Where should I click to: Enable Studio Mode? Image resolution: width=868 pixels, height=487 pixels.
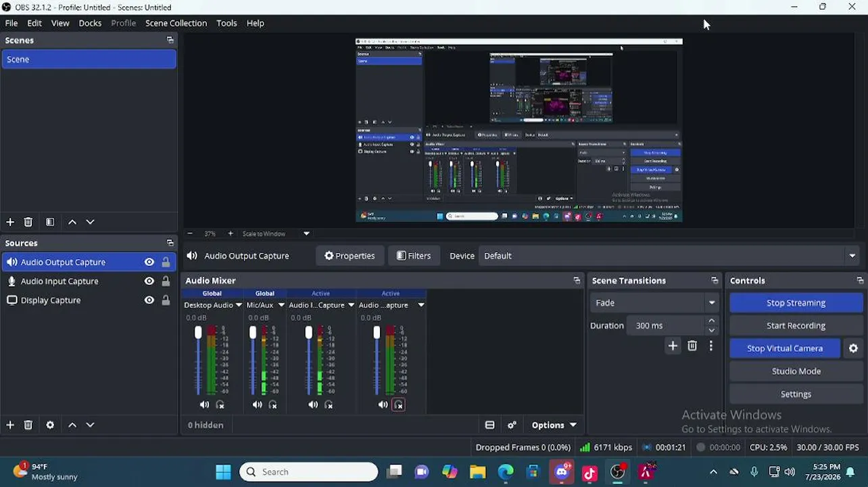(x=796, y=371)
